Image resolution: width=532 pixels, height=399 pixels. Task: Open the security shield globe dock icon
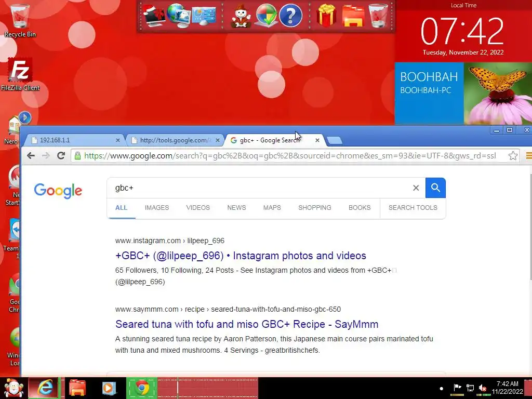pyautogui.click(x=265, y=16)
